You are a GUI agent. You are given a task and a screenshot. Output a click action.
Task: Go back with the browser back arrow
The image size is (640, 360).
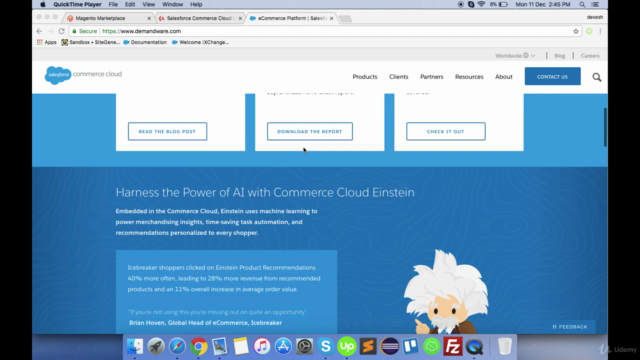[x=39, y=31]
